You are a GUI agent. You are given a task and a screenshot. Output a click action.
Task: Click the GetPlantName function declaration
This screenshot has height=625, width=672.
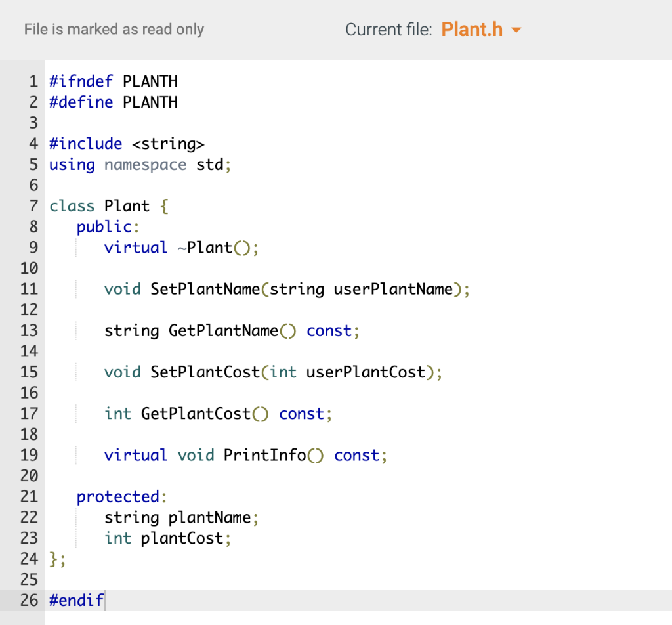230,330
